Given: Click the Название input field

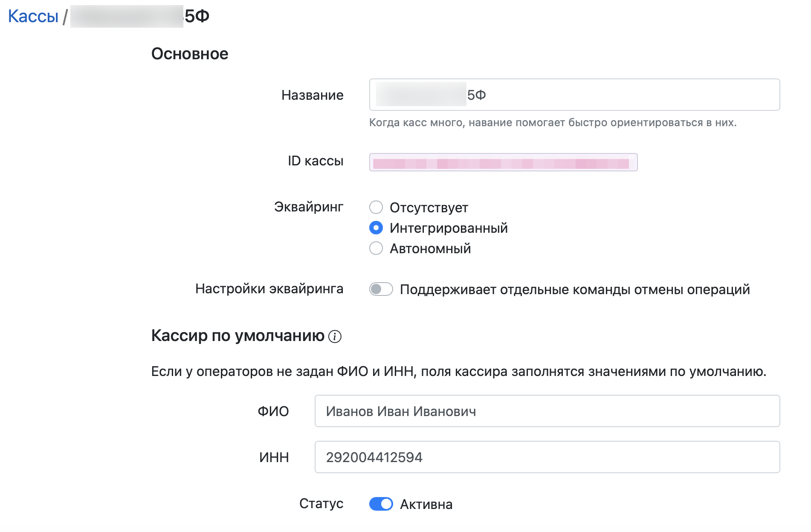Looking at the screenshot, I should coord(574,95).
